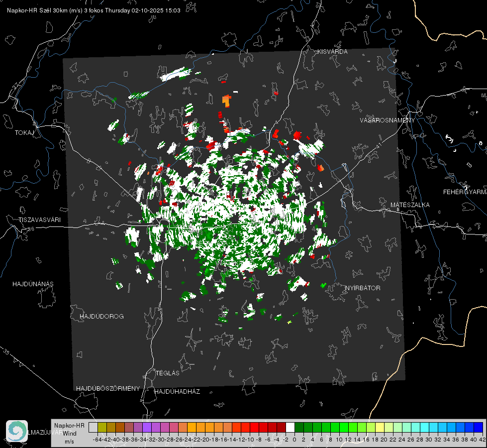487x448 pixels.
Task: Click the Napkor-HR Wind m/s legend title
Action: coord(69,433)
